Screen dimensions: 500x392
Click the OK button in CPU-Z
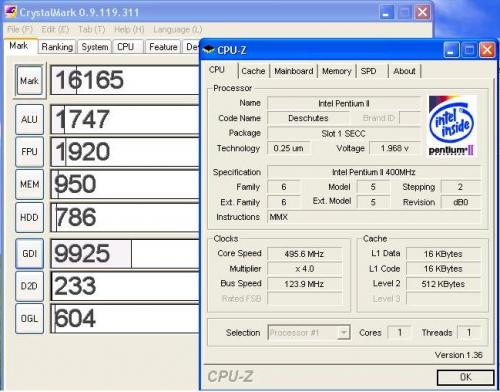465,377
